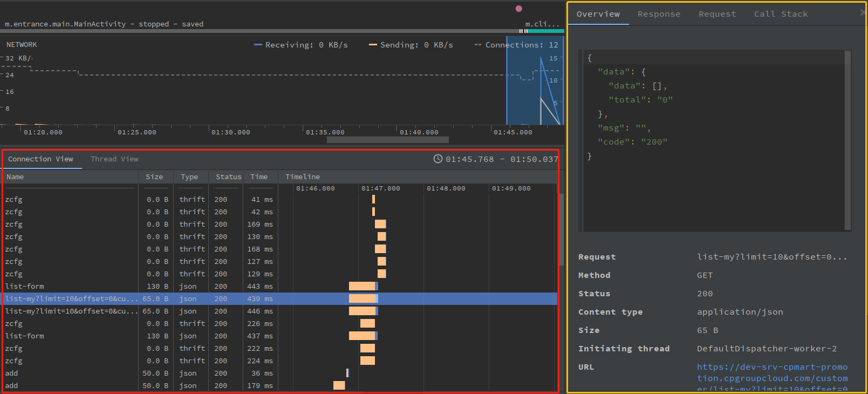Select the zcfg row with 222 ms
The height and width of the screenshot is (394, 868).
click(279, 348)
